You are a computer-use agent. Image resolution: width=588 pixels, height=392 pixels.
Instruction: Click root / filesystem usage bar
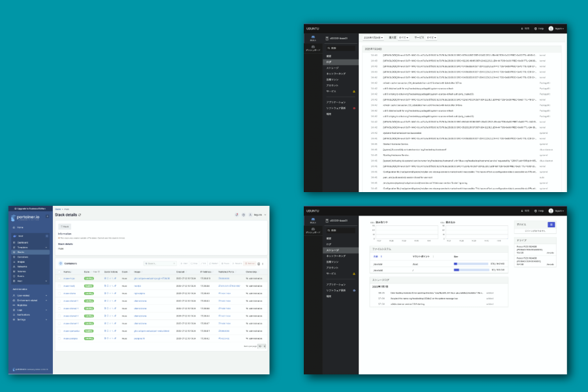pos(471,270)
